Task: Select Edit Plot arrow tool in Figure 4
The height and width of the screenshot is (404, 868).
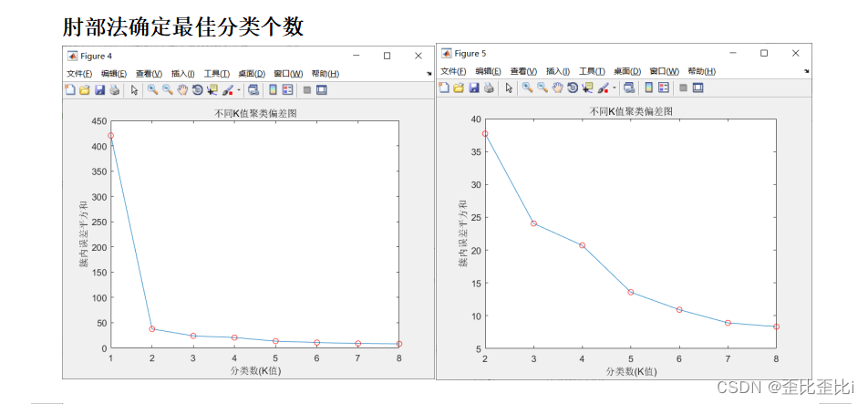Action: 135,90
